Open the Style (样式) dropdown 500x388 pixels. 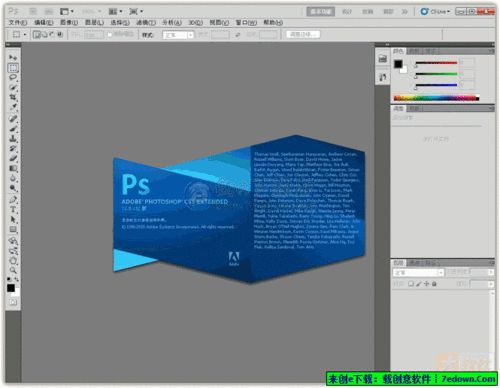point(178,35)
